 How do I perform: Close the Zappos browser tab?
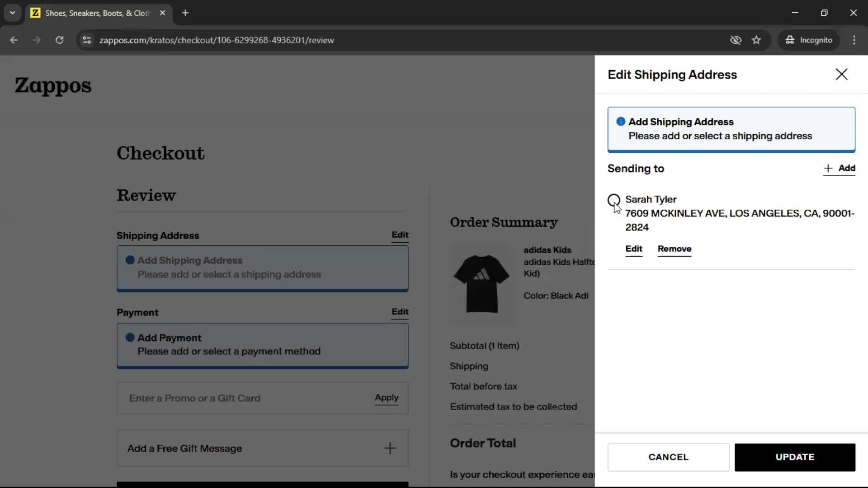[162, 13]
